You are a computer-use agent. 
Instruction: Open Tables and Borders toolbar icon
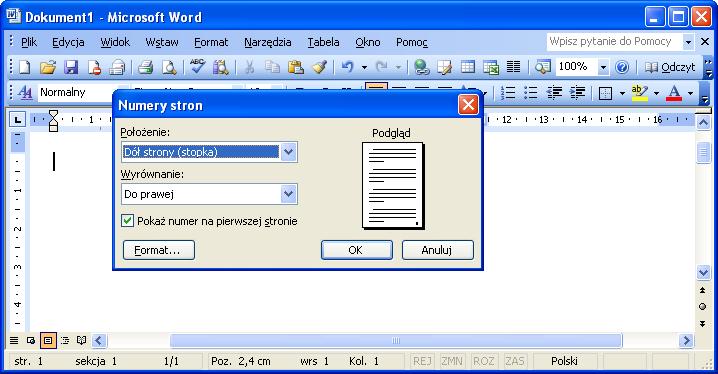(445, 68)
